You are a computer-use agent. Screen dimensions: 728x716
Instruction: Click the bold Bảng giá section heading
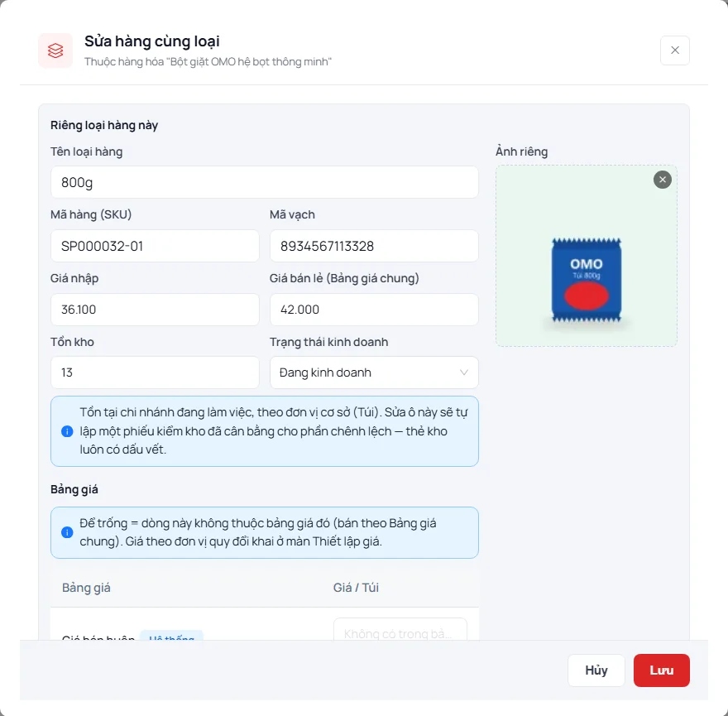74,489
